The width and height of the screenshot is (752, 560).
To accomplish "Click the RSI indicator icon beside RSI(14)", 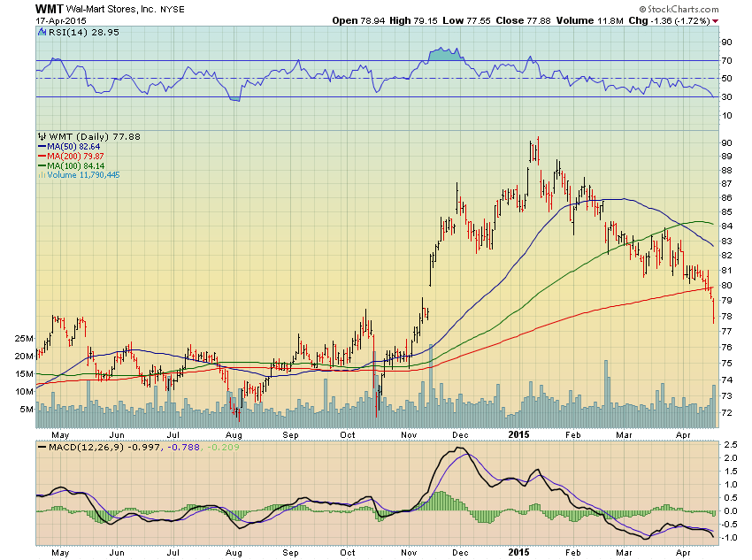I will (42, 32).
